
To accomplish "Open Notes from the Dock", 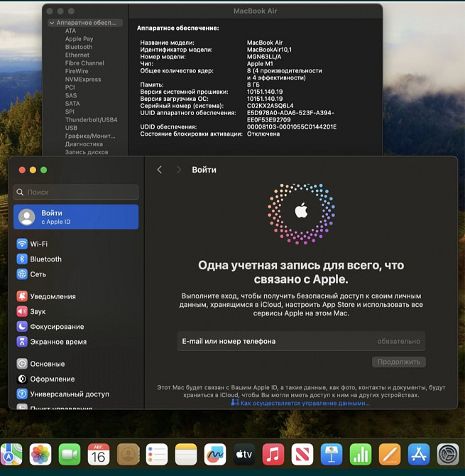I will (x=186, y=454).
